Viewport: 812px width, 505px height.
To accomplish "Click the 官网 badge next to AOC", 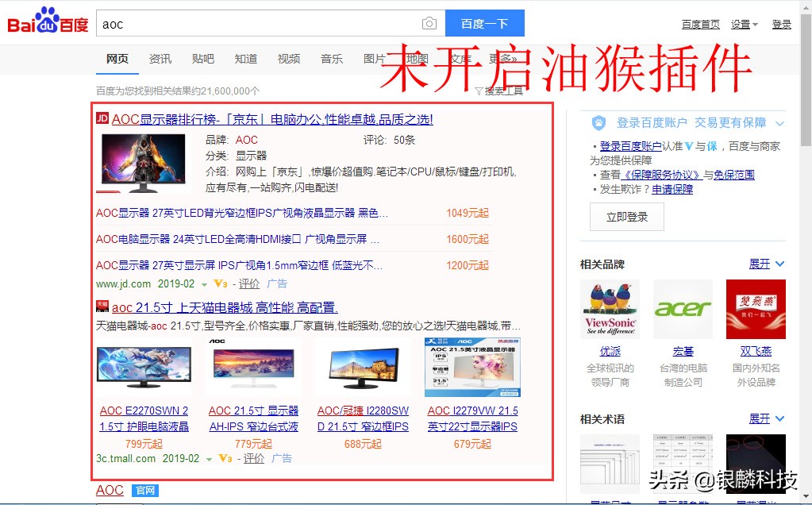I will [x=145, y=490].
